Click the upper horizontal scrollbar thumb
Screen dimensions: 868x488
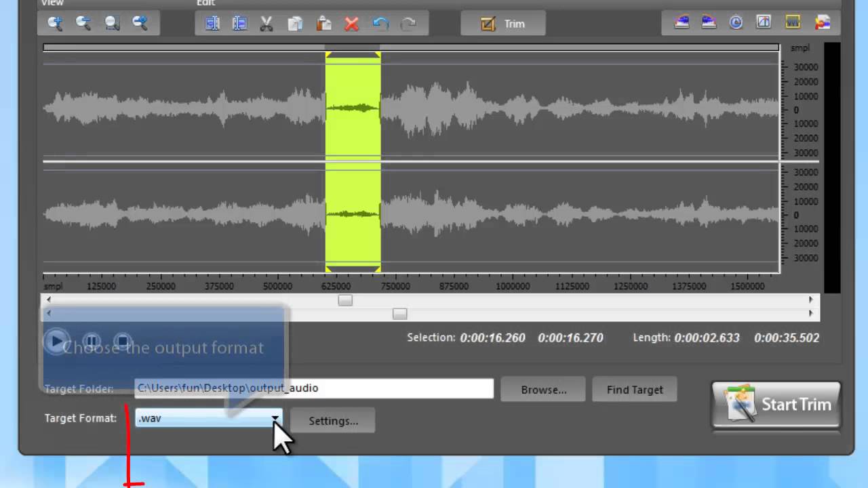345,300
